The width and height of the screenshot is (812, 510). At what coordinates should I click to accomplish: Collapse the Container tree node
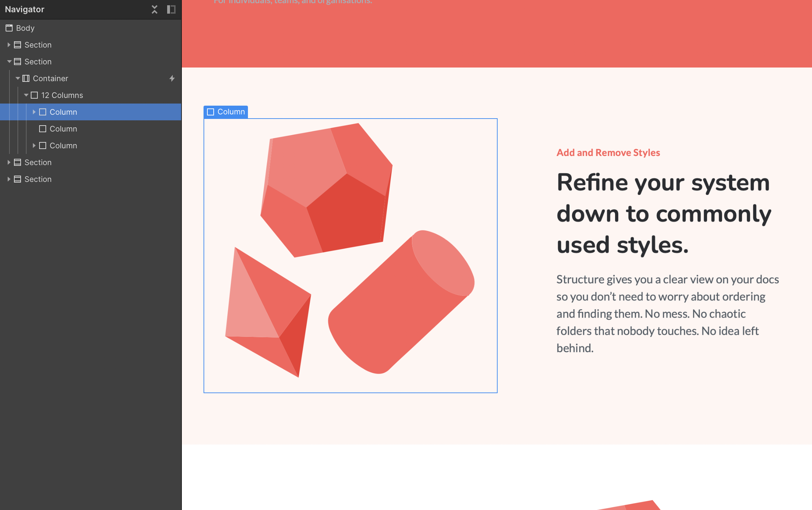17,78
